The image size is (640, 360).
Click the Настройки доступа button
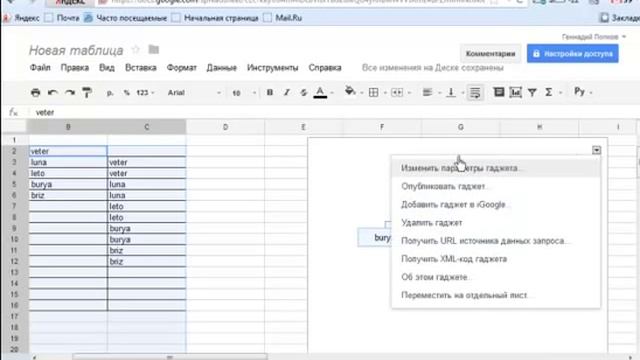click(573, 54)
